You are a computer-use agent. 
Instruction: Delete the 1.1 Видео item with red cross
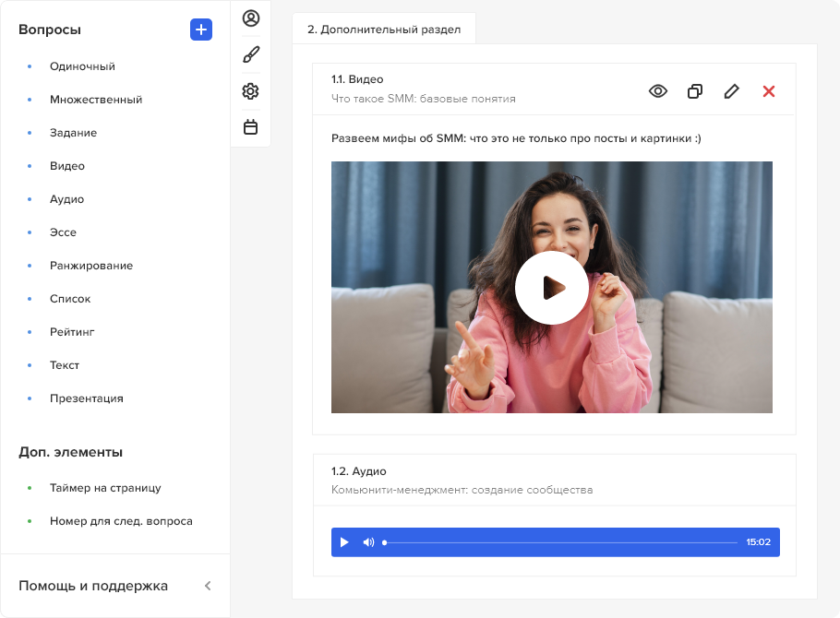coord(769,91)
